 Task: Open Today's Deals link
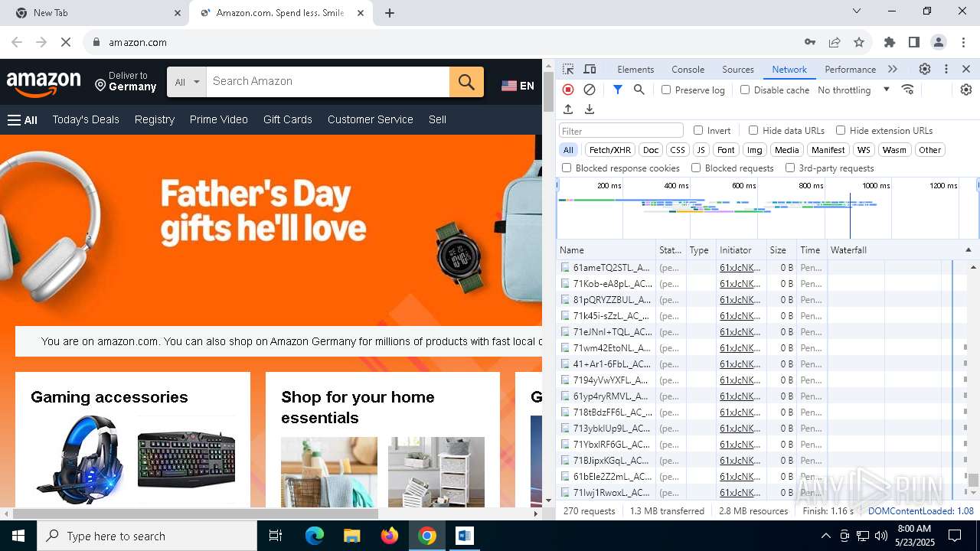pyautogui.click(x=86, y=119)
